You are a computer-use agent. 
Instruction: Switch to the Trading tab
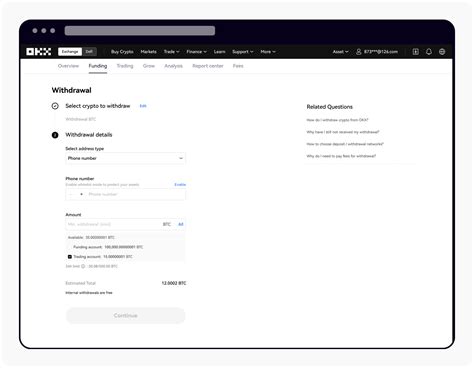point(125,66)
